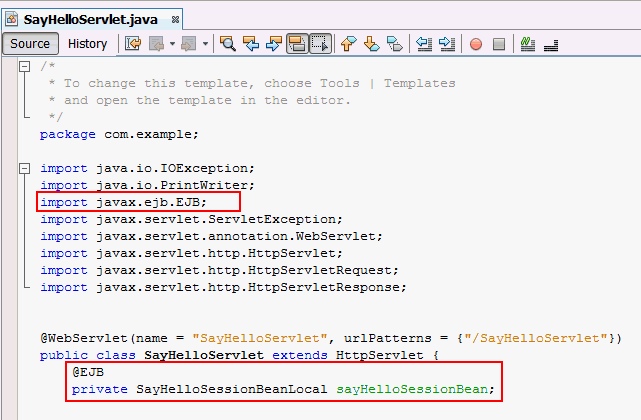Click 'javax.servlet.annotation.WebServlet' import
This screenshot has height=420, width=641.
coord(235,236)
